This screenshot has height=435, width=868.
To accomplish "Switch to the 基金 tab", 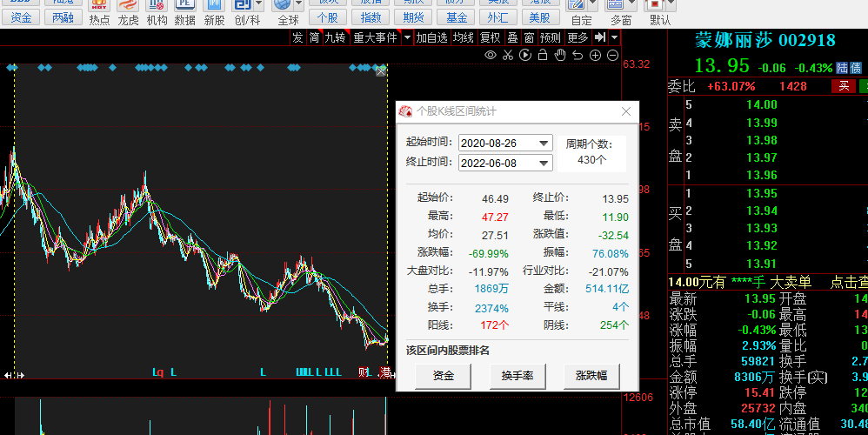I will 456,17.
